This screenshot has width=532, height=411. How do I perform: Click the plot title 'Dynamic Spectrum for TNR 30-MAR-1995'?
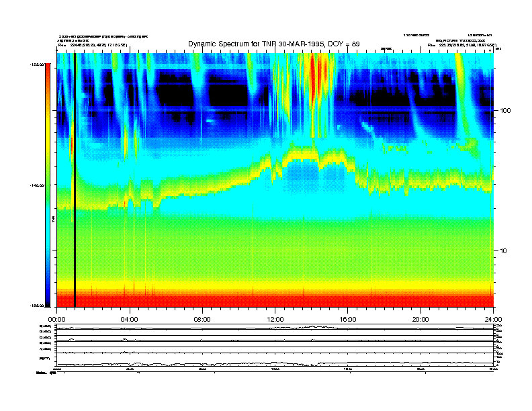[x=274, y=44]
